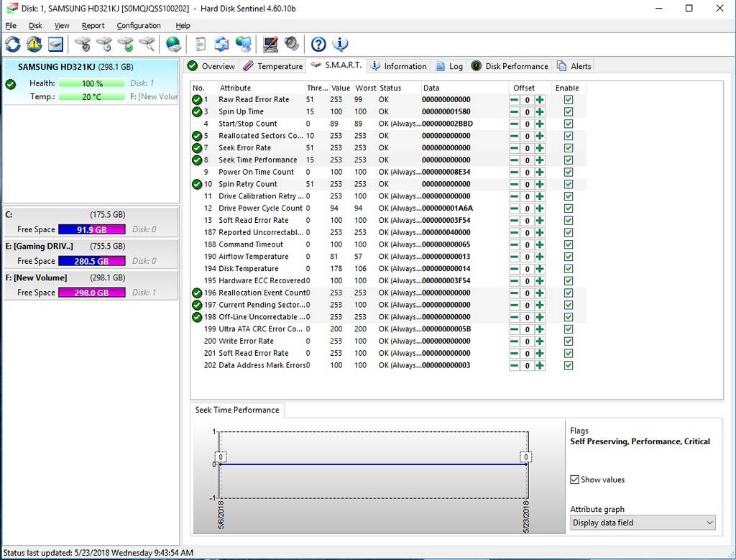The height and width of the screenshot is (560, 736).
Task: Decrease offset for Spin Up Time
Action: (x=515, y=111)
